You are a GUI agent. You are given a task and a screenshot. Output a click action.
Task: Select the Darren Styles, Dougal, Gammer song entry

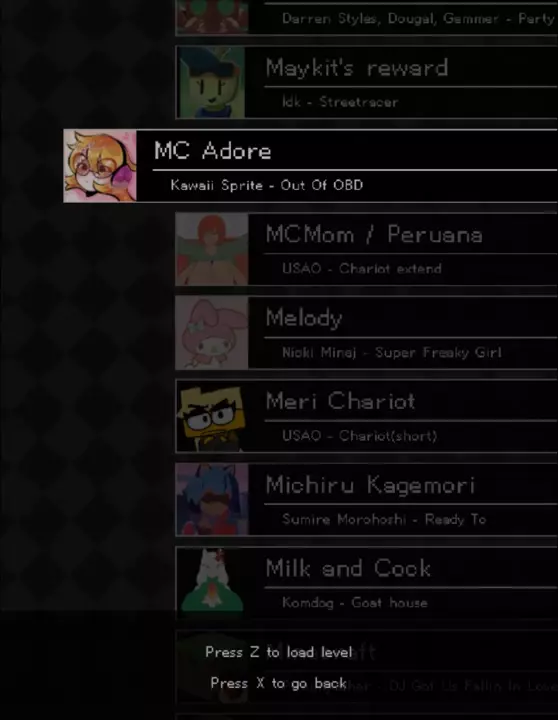pyautogui.click(x=366, y=17)
